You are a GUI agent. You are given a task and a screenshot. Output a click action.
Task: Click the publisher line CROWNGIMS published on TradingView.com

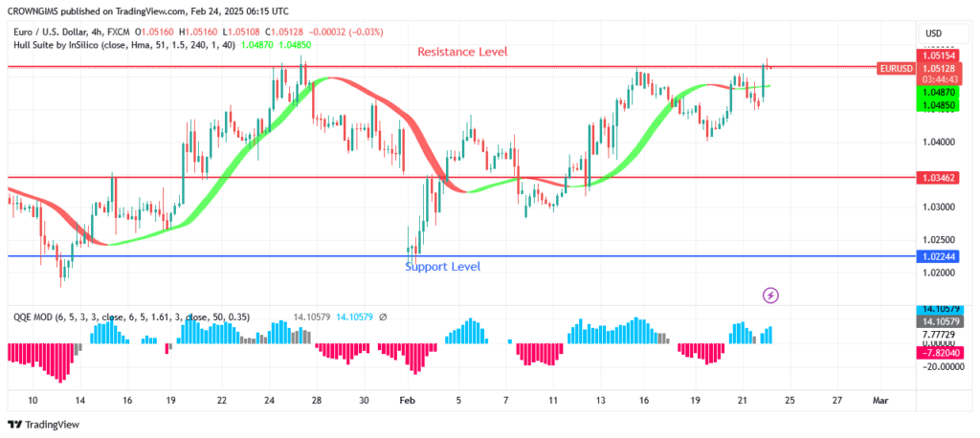pyautogui.click(x=148, y=11)
